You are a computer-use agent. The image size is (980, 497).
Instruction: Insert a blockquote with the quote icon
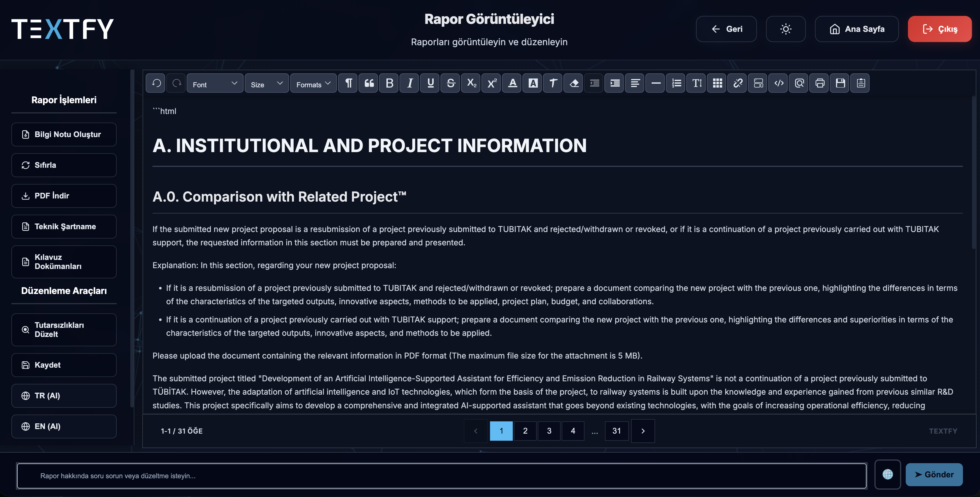(x=369, y=83)
